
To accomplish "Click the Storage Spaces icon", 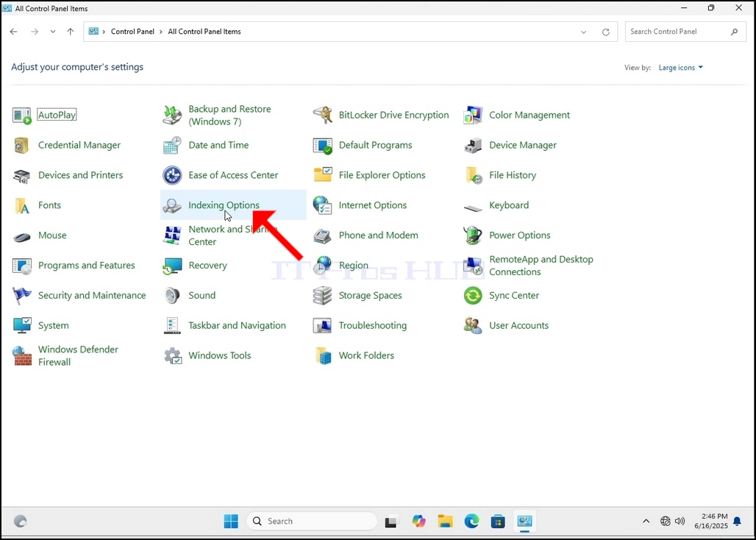I will (323, 296).
